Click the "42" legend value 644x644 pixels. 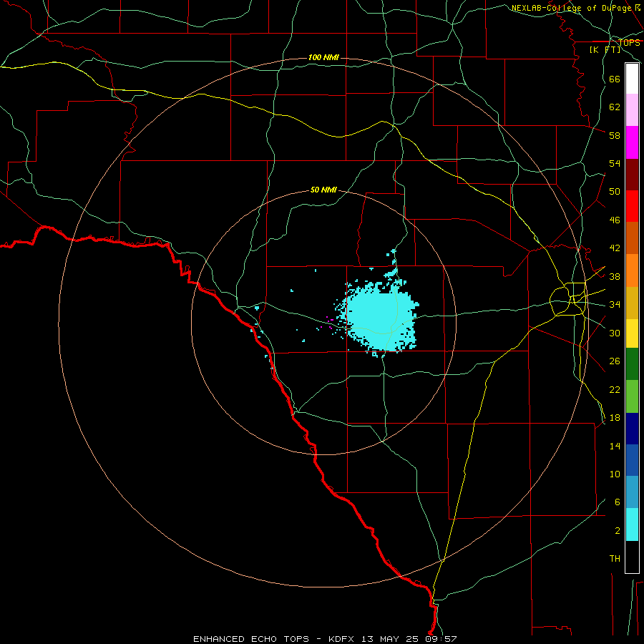pos(615,248)
